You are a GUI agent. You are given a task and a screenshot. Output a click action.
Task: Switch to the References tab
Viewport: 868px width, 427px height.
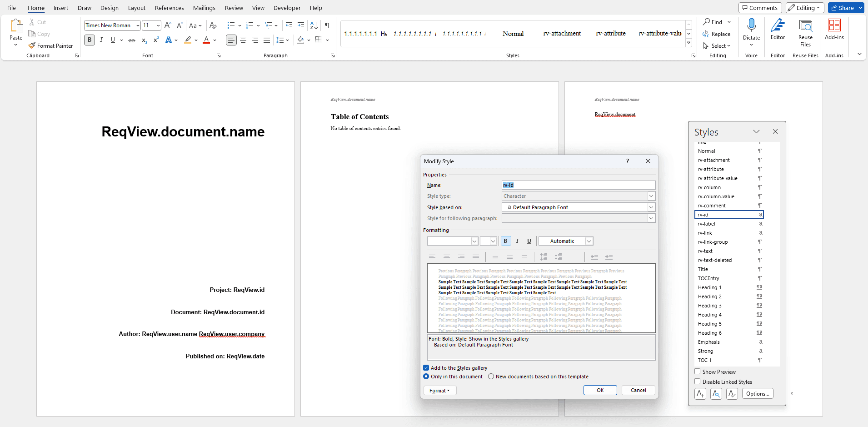point(169,8)
